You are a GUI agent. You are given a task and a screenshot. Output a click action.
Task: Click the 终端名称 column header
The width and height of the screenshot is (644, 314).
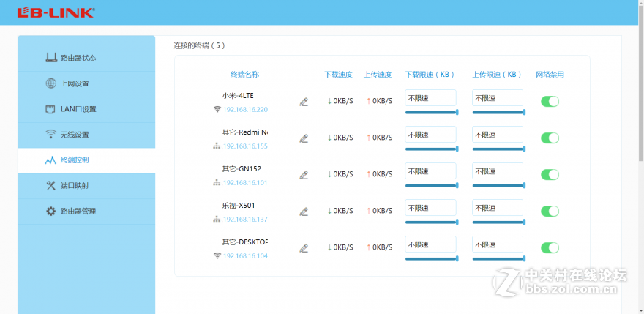click(244, 75)
